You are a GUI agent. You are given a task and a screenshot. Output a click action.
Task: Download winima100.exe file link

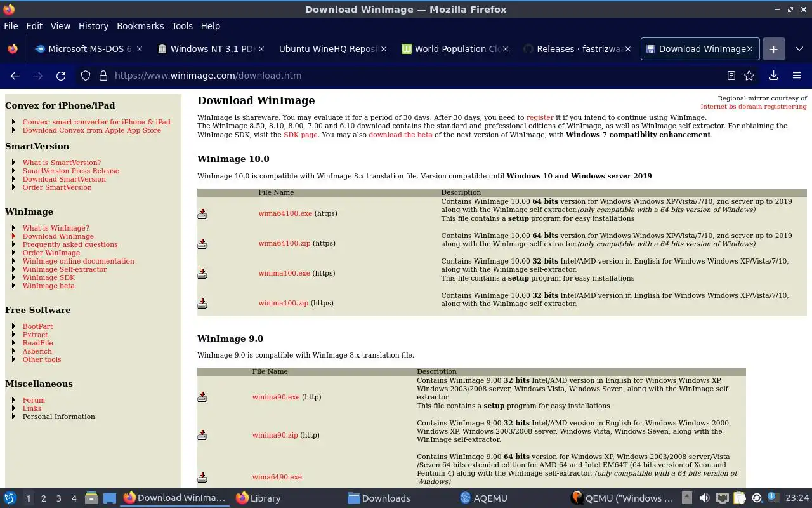284,273
